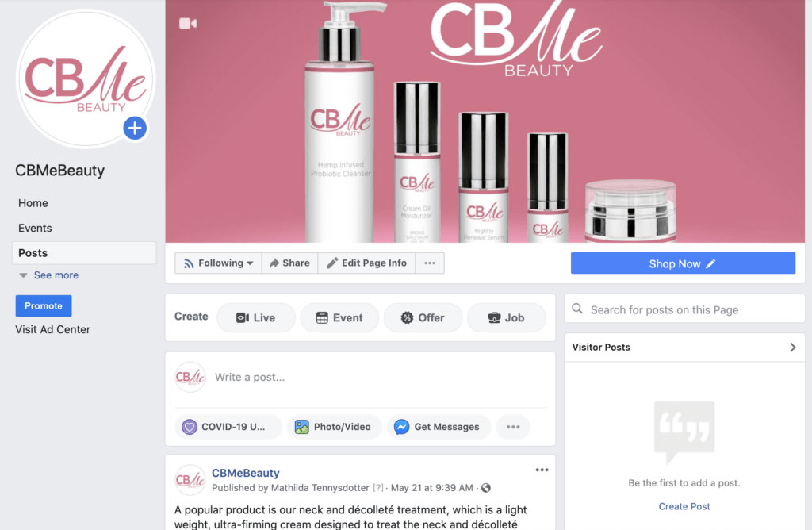The width and height of the screenshot is (812, 530).
Task: Go to the Home sidebar item
Action: pyautogui.click(x=33, y=203)
